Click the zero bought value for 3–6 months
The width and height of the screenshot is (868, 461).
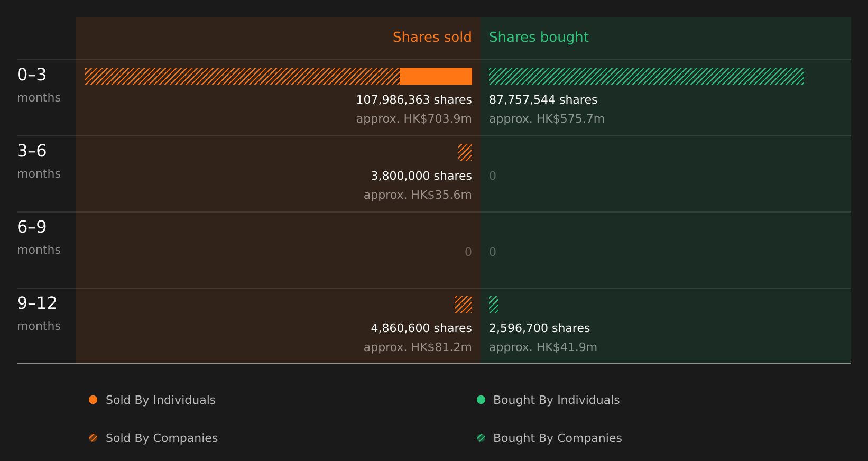[x=493, y=176]
